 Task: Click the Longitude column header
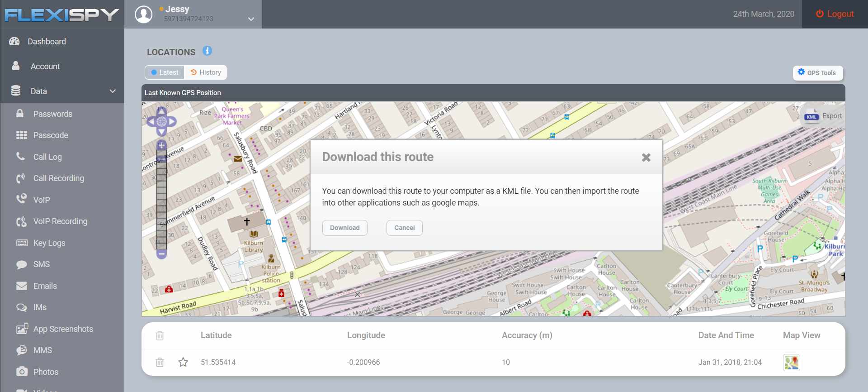point(366,335)
